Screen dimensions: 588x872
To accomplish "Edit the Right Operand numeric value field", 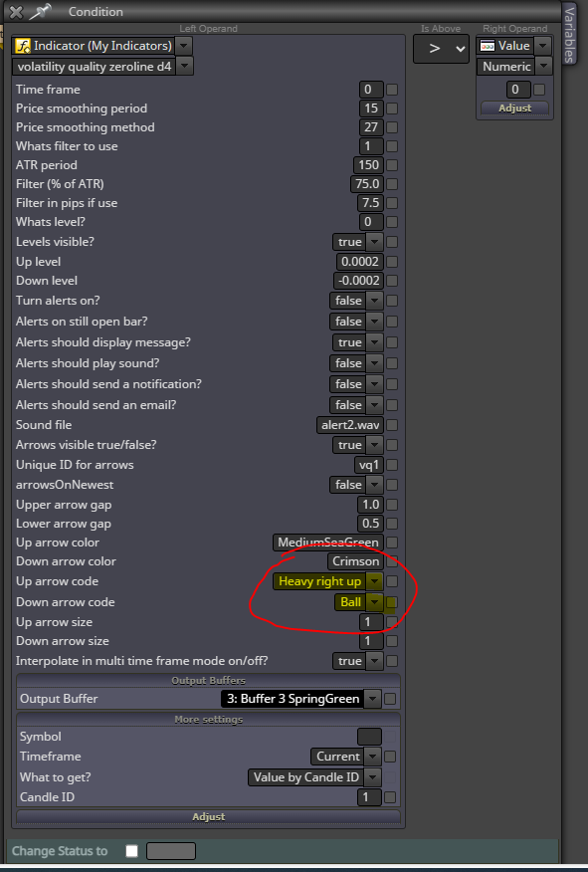I will tap(517, 89).
